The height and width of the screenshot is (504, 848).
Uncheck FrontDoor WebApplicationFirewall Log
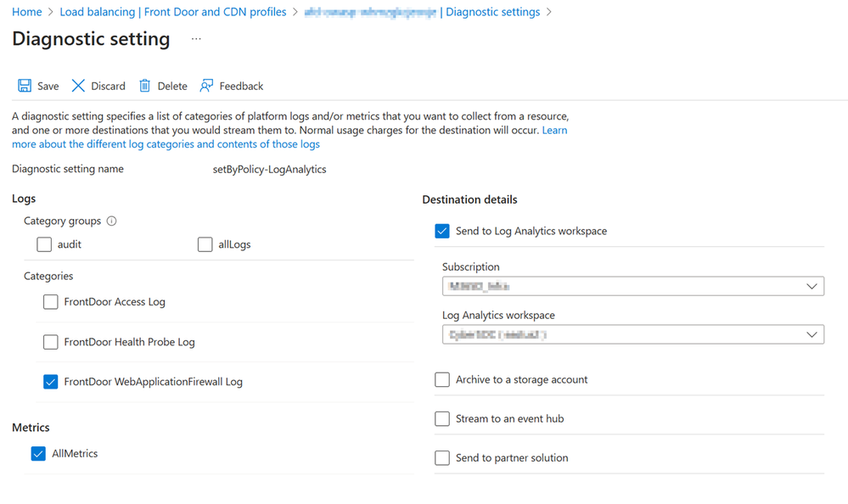pos(51,382)
